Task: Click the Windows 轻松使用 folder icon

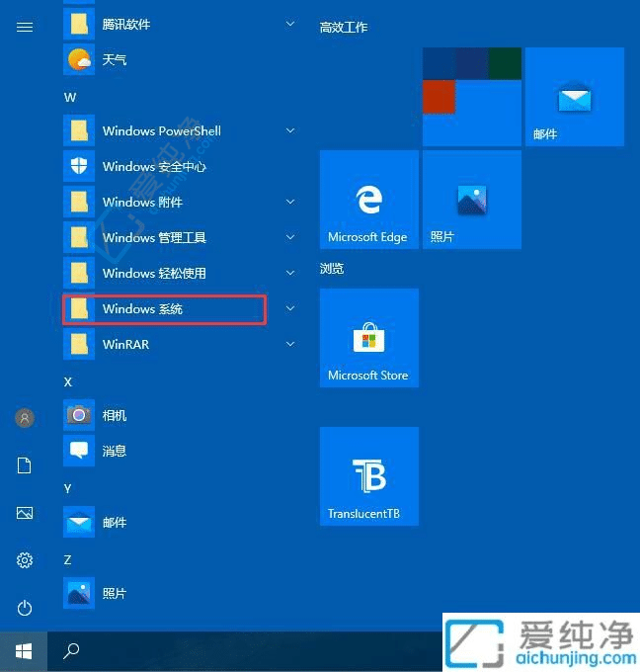Action: (x=79, y=273)
